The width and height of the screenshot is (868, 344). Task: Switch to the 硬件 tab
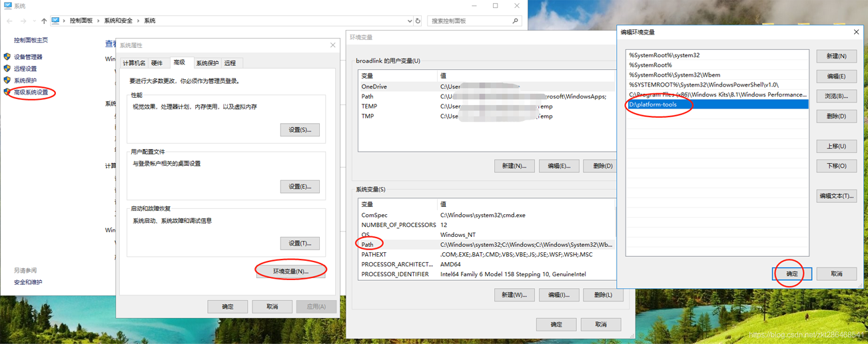pos(157,63)
